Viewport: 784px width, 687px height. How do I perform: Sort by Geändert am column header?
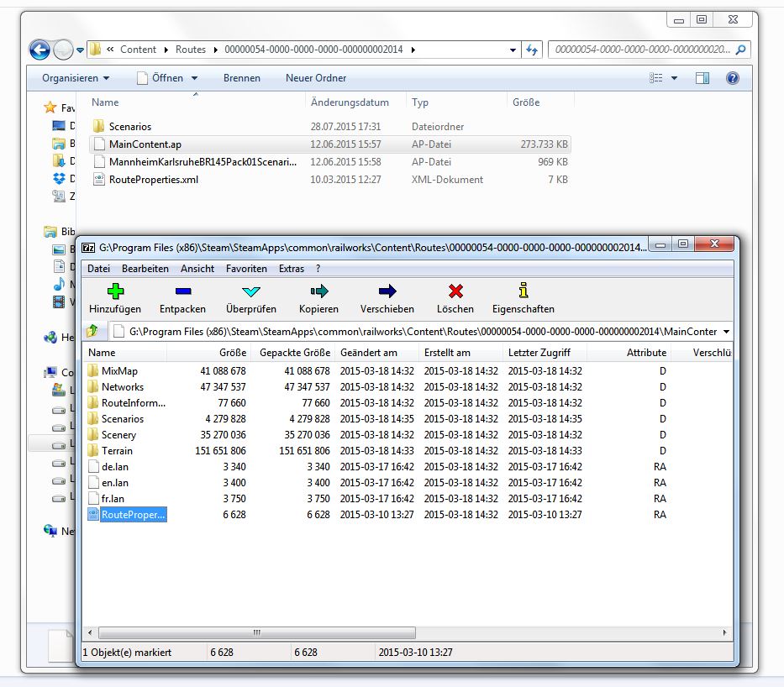(376, 352)
